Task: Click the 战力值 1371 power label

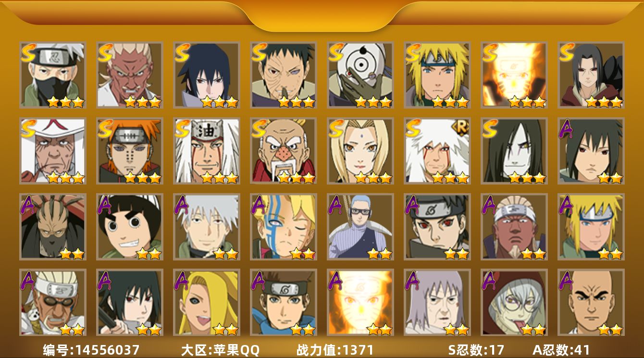Action: (335, 350)
